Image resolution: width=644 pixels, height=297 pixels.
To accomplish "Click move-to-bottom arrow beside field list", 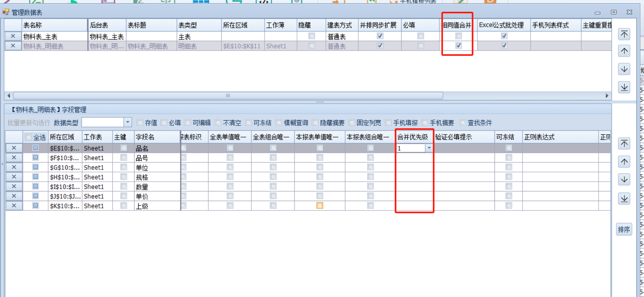I will tap(624, 199).
